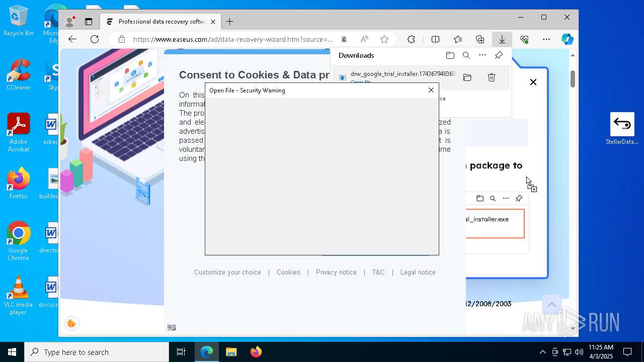Viewport: 644px width, 362px height.
Task: Open more options in Downloads panel
Action: (482, 55)
